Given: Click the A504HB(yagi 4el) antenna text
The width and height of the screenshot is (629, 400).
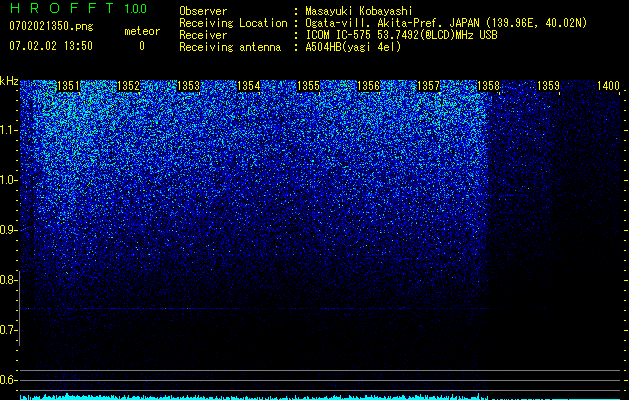Looking at the screenshot, I should 353,47.
